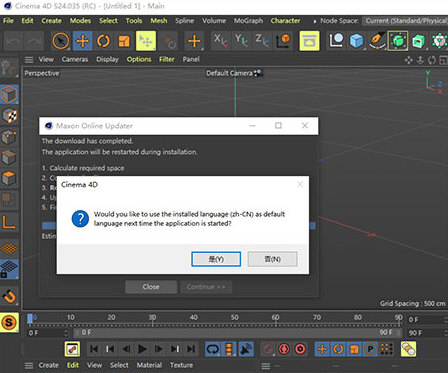Open the Extrude generator icon

point(419,41)
